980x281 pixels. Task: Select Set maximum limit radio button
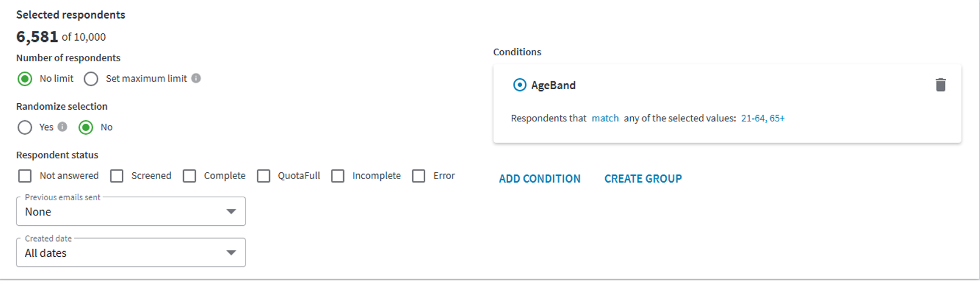(x=91, y=79)
